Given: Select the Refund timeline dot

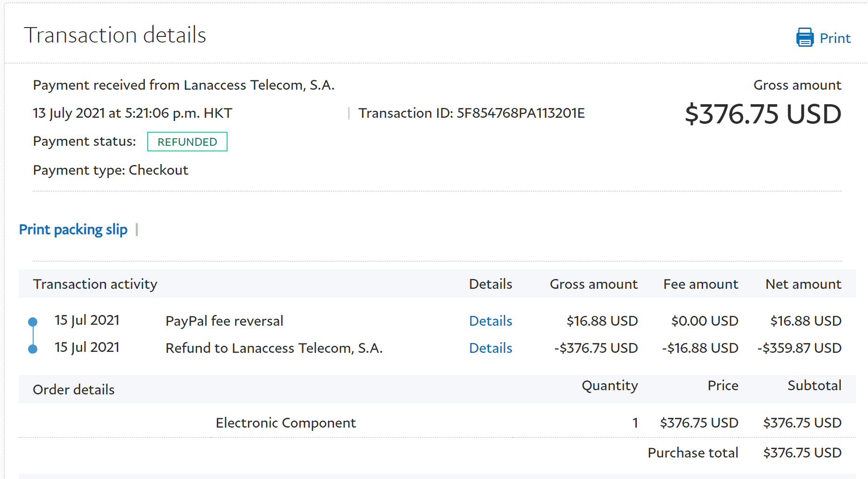Looking at the screenshot, I should (x=33, y=349).
